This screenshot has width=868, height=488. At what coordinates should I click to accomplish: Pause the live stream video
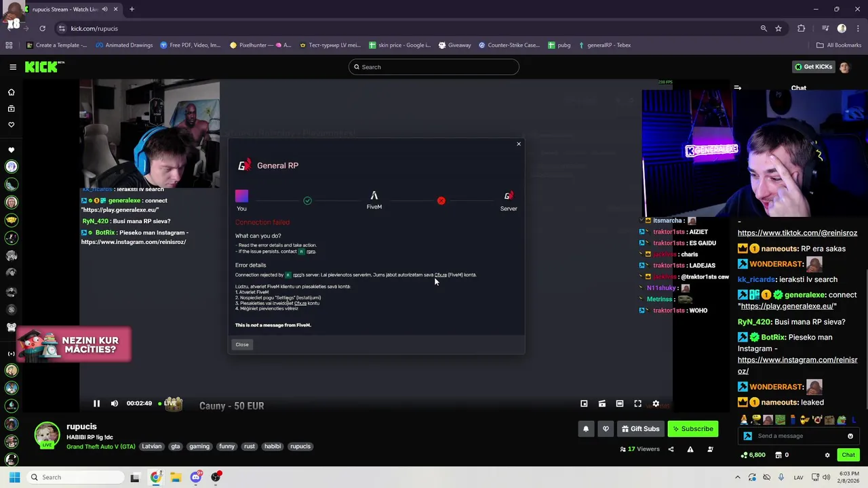(x=96, y=404)
